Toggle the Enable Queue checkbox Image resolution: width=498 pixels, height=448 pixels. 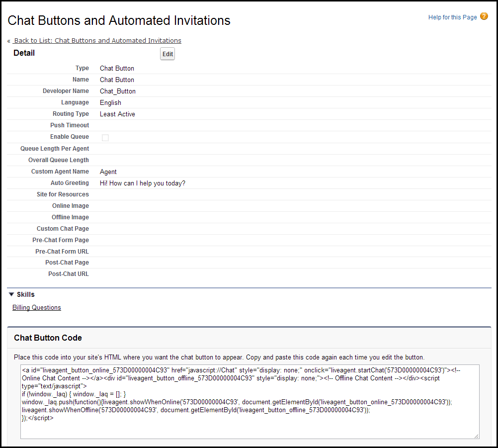(105, 138)
